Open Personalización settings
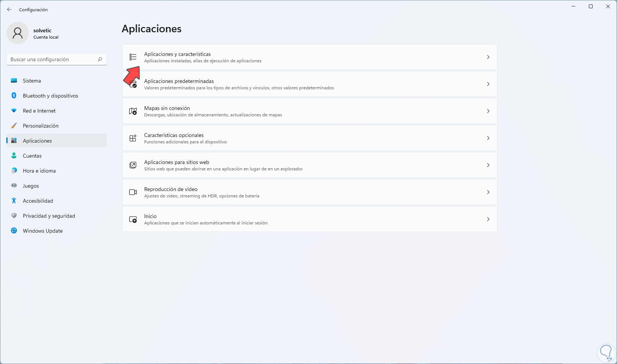The height and width of the screenshot is (364, 617). (57, 126)
